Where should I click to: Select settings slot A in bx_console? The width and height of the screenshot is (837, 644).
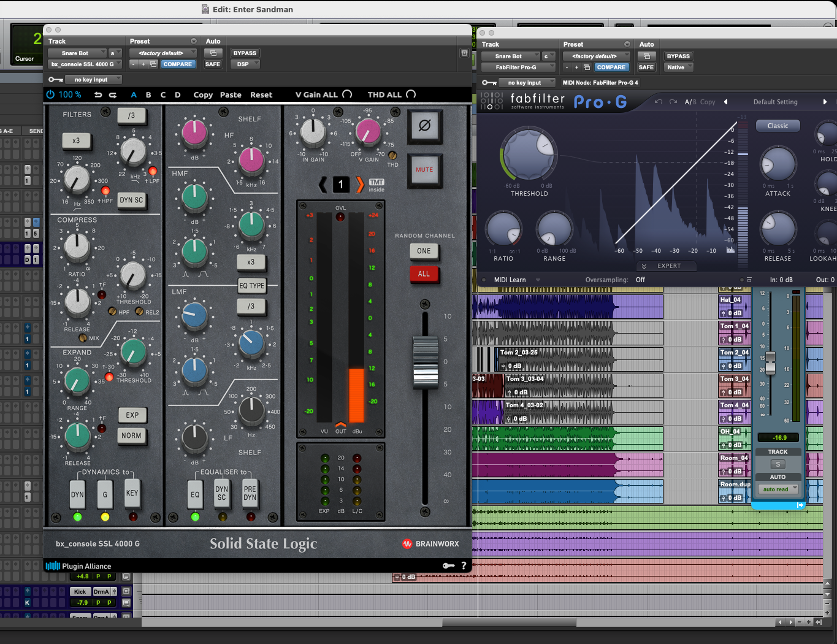[x=134, y=94]
